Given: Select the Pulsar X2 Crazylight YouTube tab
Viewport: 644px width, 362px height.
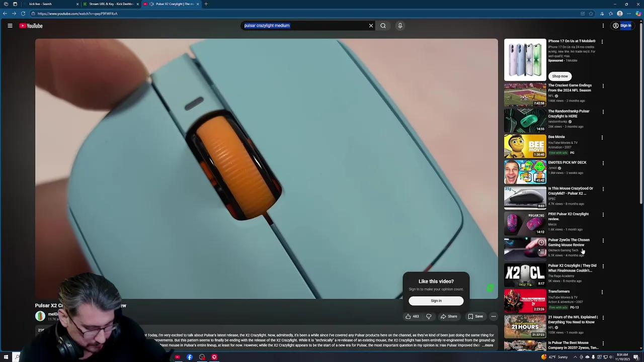Looking at the screenshot, I should tap(171, 4).
